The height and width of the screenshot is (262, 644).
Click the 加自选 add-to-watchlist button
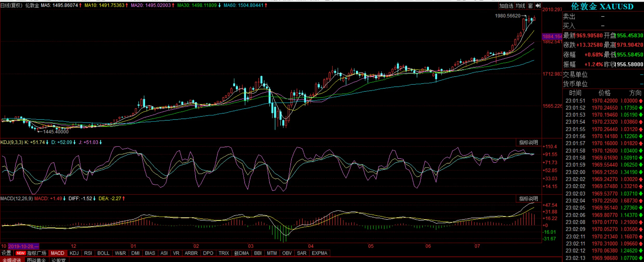506,5
